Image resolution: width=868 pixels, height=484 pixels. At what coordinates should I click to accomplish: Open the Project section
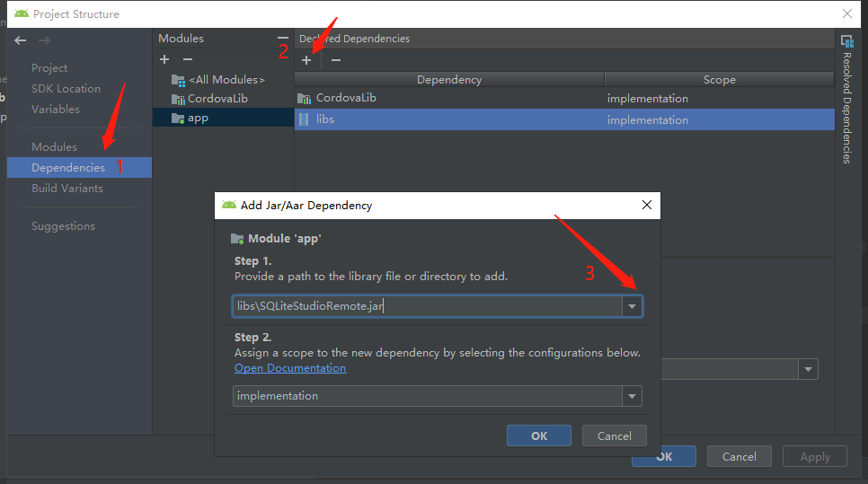[x=49, y=68]
